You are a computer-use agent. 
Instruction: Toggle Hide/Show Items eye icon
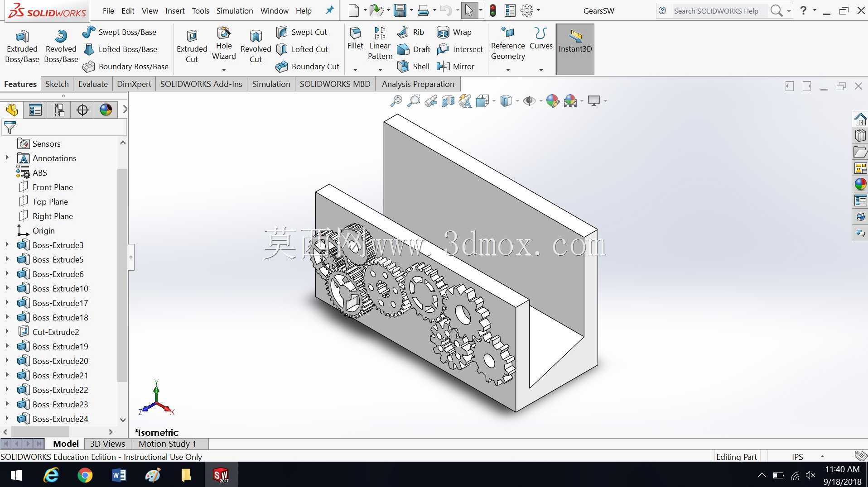click(529, 100)
